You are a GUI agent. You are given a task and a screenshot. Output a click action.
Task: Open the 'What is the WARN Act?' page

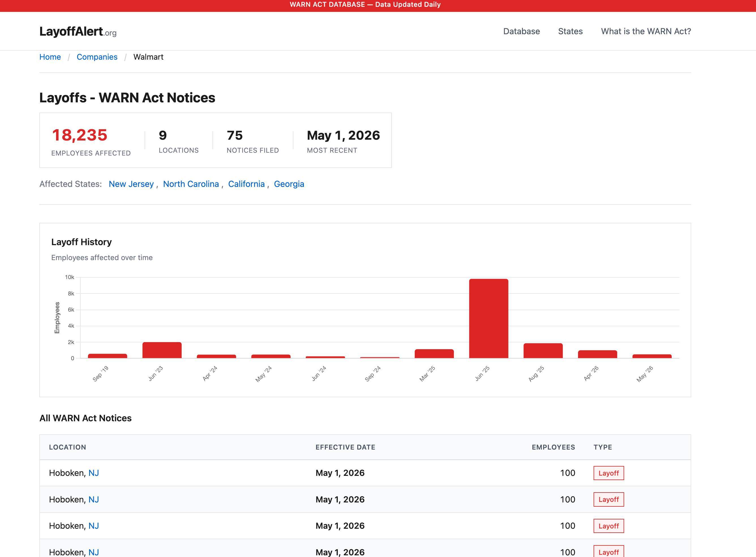click(646, 31)
